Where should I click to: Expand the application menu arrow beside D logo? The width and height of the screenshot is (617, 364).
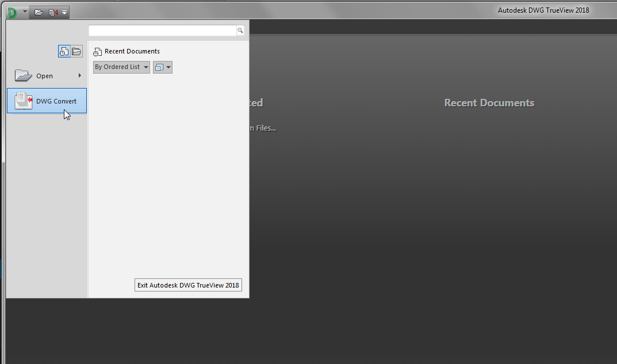click(x=25, y=12)
